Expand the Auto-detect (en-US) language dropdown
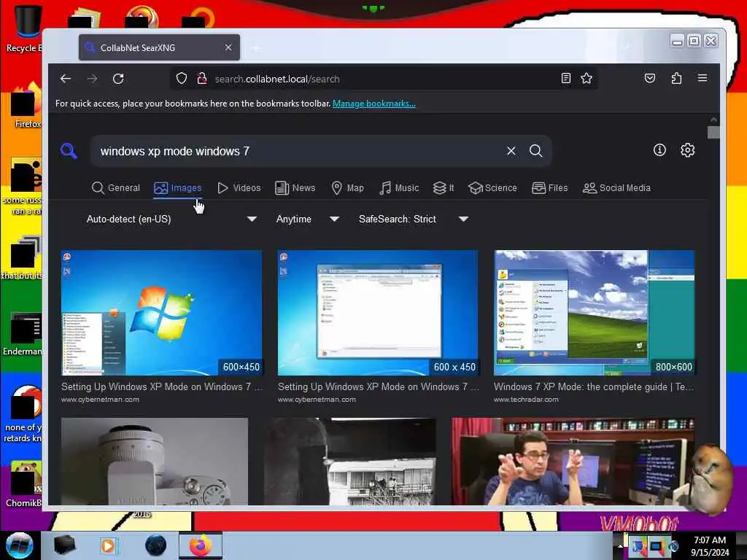 pos(171,219)
